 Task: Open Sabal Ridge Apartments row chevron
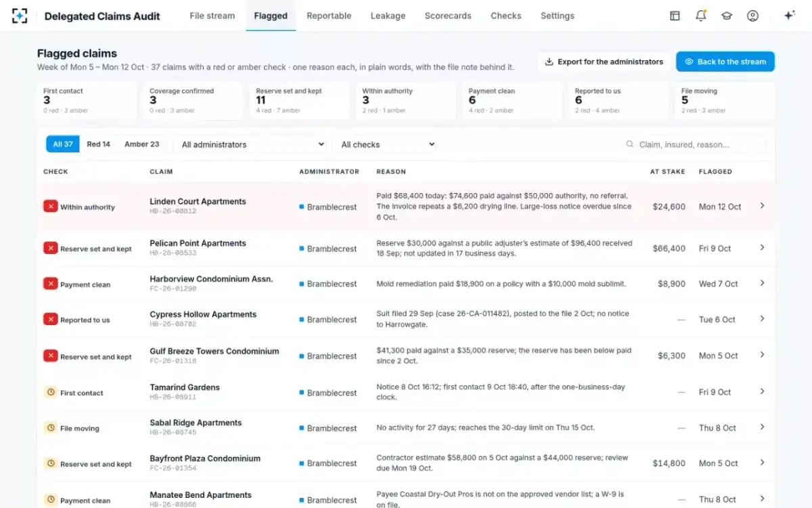point(762,427)
